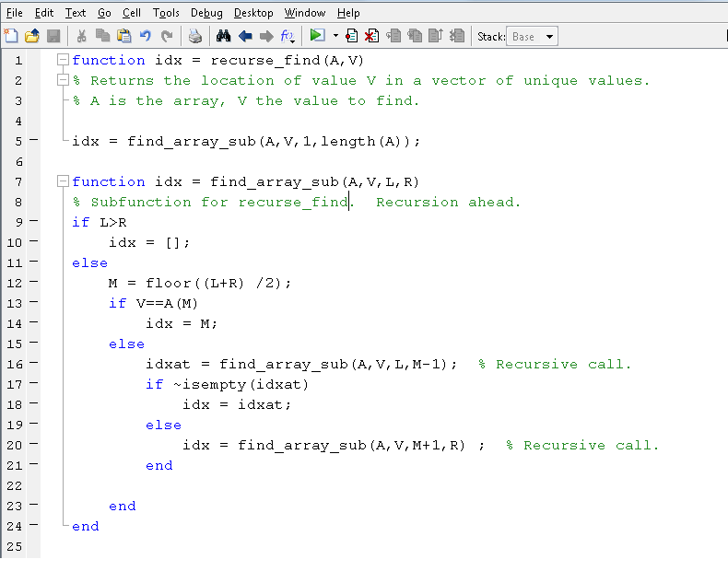Open the File menu
The image size is (728, 571).
pyautogui.click(x=15, y=13)
